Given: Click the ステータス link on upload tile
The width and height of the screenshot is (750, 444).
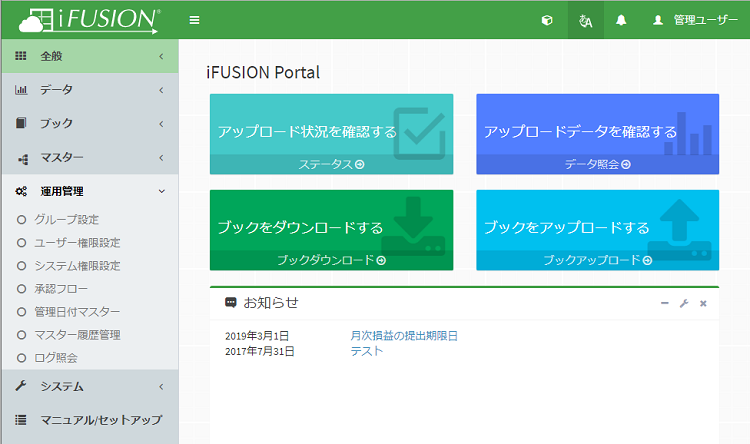Looking at the screenshot, I should 331,165.
